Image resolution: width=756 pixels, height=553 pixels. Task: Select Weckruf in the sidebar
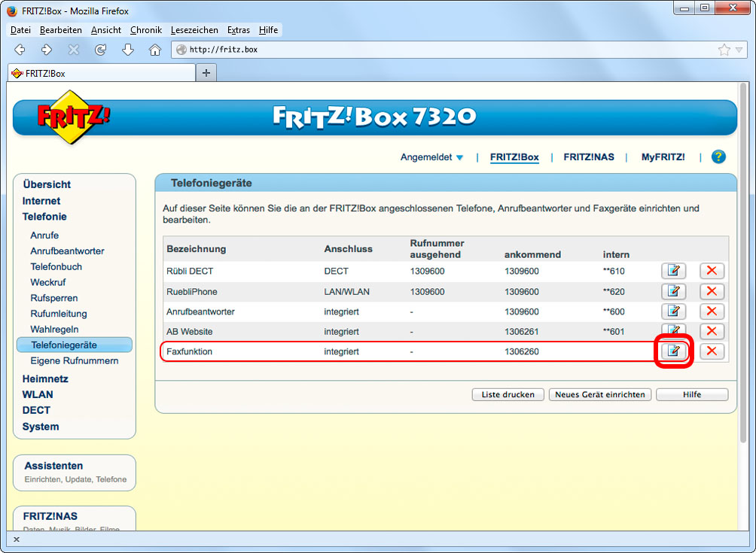pyautogui.click(x=47, y=282)
